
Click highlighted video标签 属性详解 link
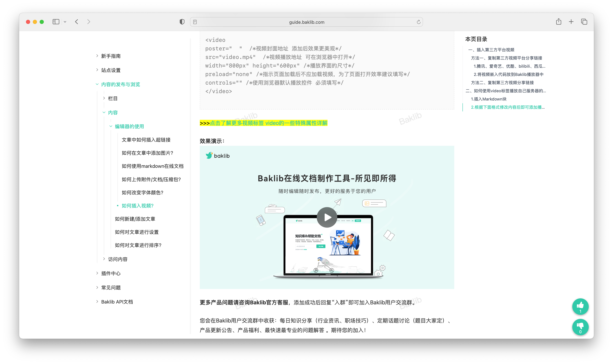(268, 123)
